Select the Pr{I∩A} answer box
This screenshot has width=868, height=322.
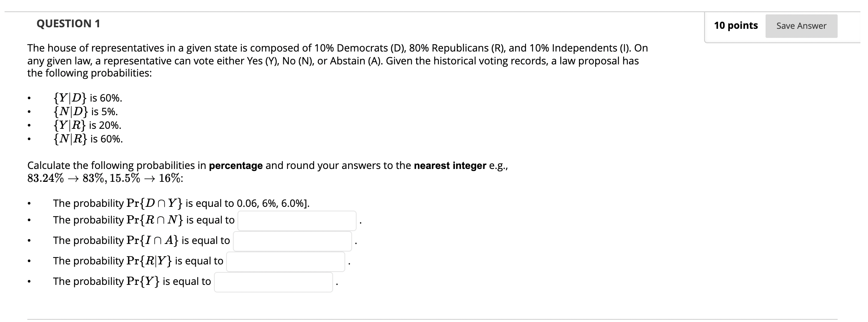292,241
